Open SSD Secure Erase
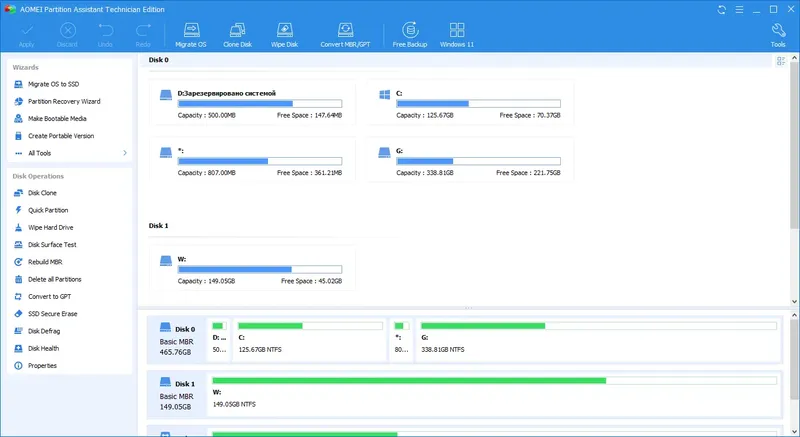Screen dimensions: 800x437 click(53, 314)
